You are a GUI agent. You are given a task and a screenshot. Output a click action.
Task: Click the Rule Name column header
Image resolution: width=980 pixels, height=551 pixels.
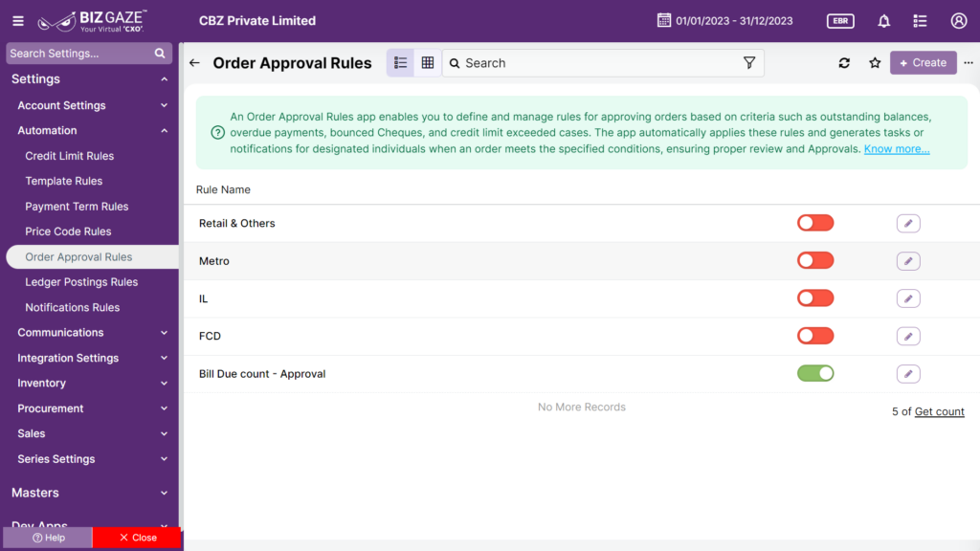click(x=223, y=189)
